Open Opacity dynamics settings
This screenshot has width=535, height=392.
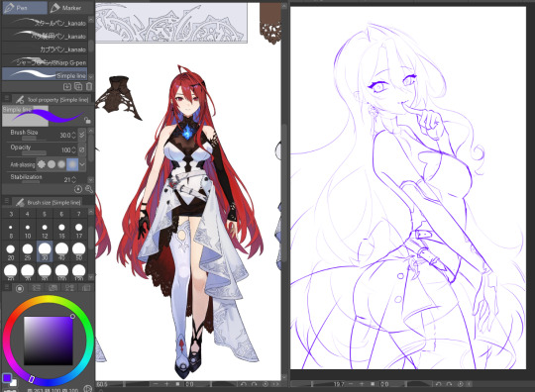click(82, 149)
